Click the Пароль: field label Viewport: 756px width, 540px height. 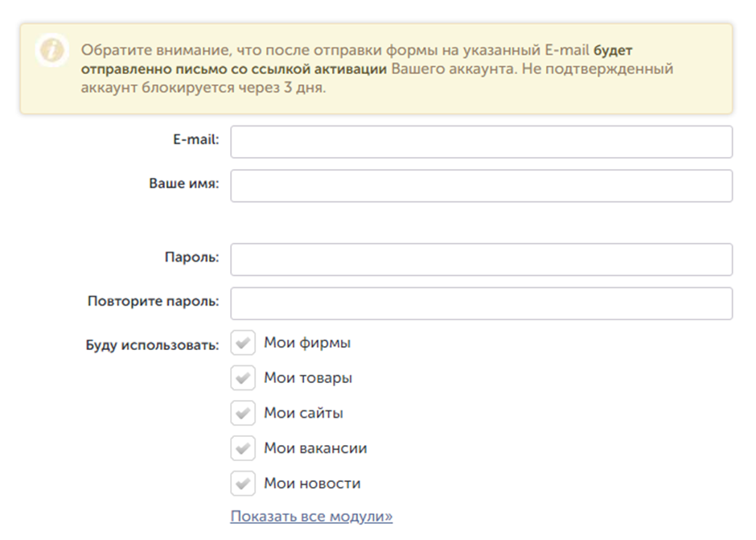point(191,258)
